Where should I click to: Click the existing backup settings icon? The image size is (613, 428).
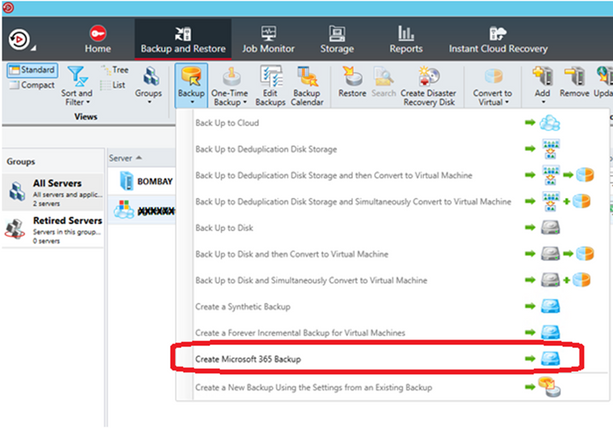click(x=550, y=387)
